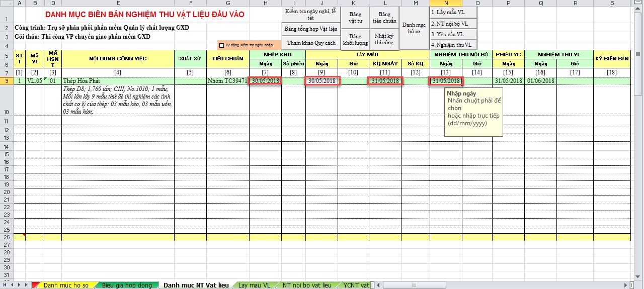This screenshot has width=644, height=289.
Task: Click the first-sheet navigation arrow
Action: pos(4,285)
